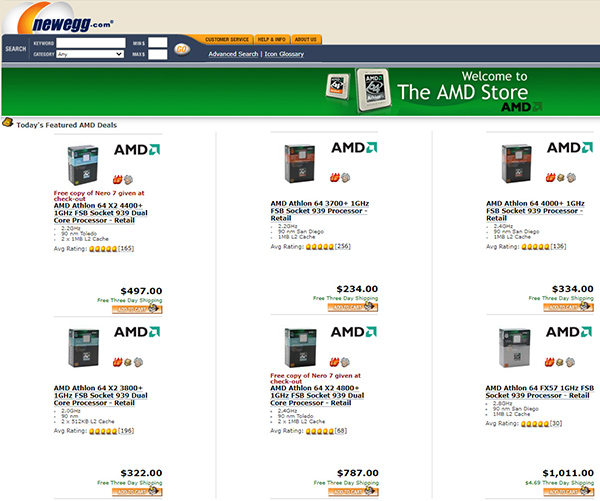The width and height of the screenshot is (600, 501).
Task: Add the $1,011.00 FX57 to cart
Action: pyautogui.click(x=569, y=491)
